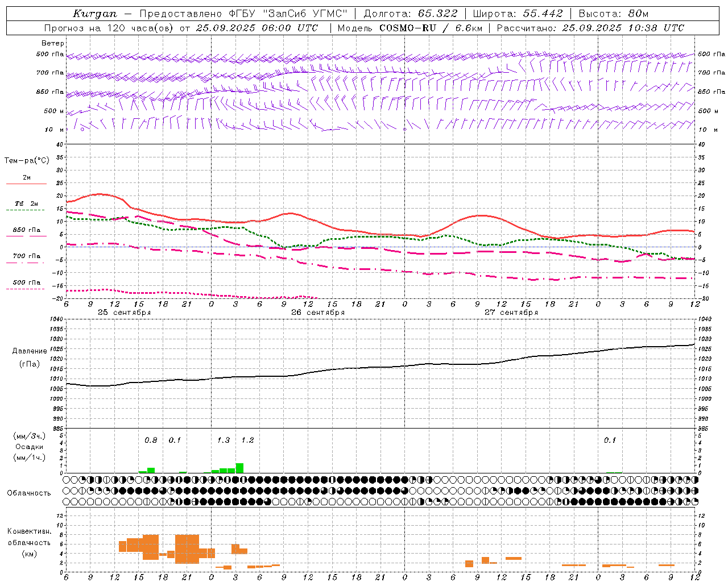Click the longitude value 65.322

437,14
